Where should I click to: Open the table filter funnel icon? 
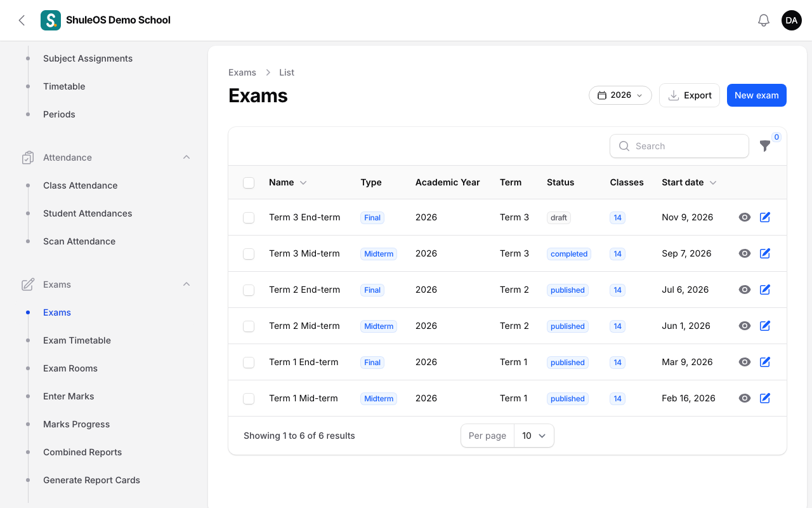coord(765,146)
